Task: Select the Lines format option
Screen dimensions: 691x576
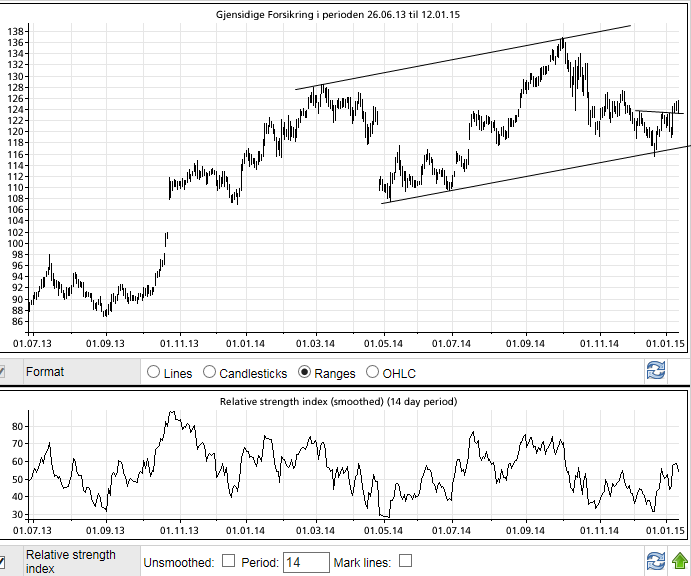Action: 154,373
